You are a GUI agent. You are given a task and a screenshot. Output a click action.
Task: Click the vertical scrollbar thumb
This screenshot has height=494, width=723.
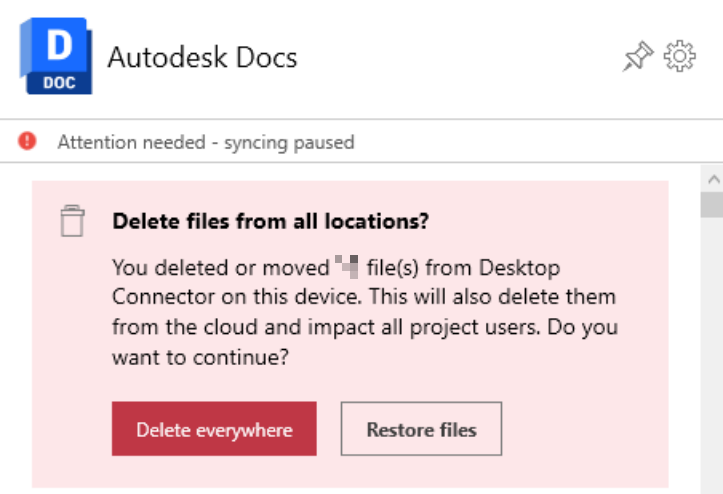pos(711,204)
